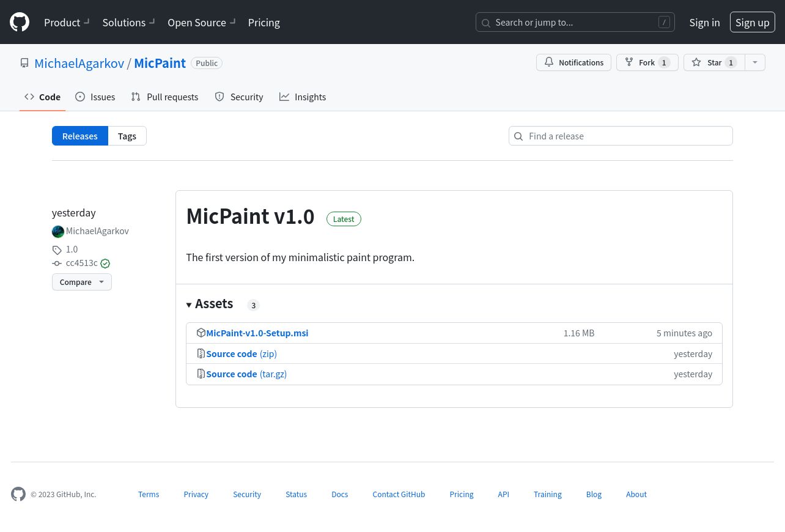Open the MicPaint repository link
785x532 pixels.
point(160,63)
